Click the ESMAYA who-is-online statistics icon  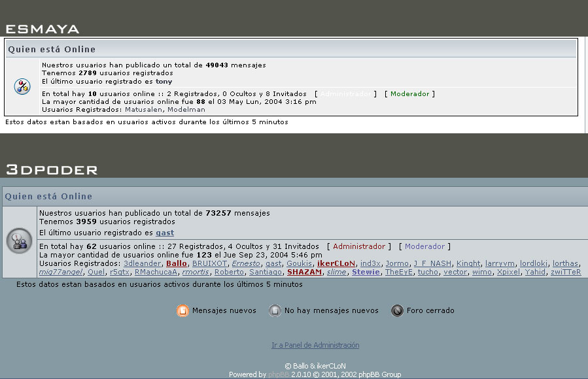click(x=22, y=86)
